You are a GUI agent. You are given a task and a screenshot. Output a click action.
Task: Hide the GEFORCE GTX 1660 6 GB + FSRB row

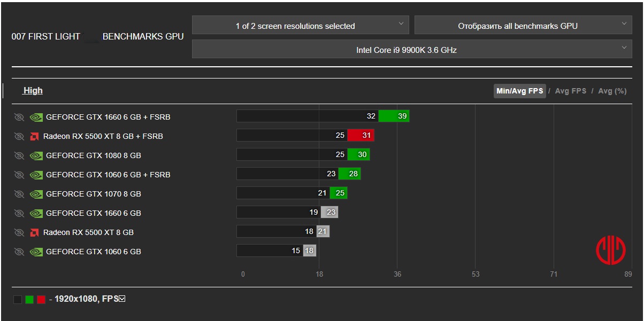click(19, 117)
